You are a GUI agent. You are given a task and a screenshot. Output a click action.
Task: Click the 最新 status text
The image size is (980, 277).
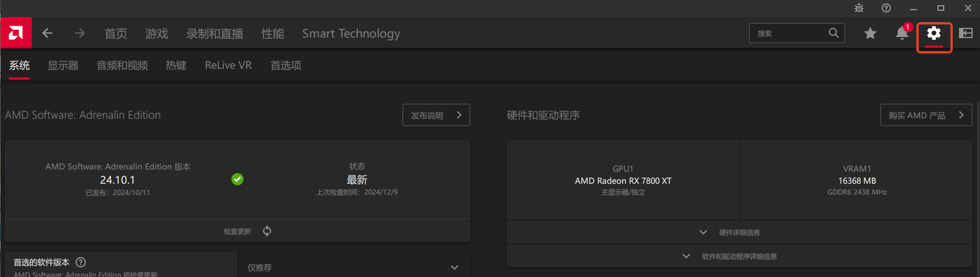[x=357, y=180]
